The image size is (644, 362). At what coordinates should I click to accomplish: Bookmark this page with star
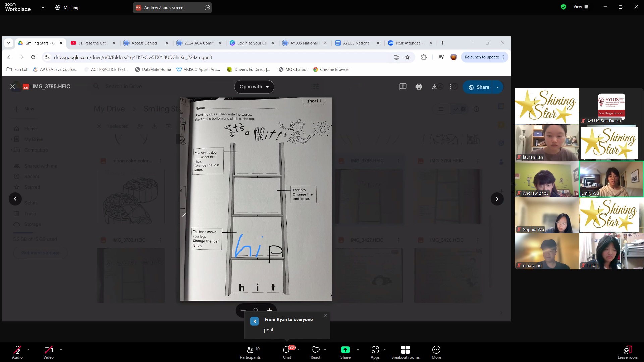tap(407, 57)
